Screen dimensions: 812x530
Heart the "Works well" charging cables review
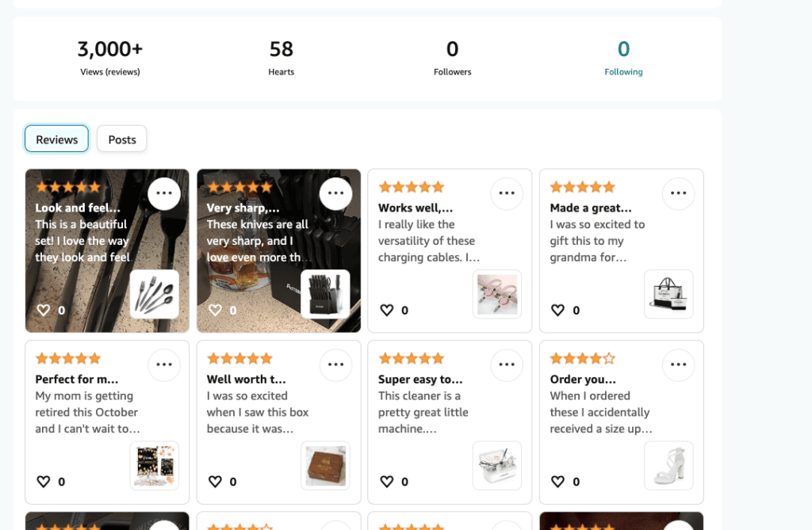coord(387,311)
